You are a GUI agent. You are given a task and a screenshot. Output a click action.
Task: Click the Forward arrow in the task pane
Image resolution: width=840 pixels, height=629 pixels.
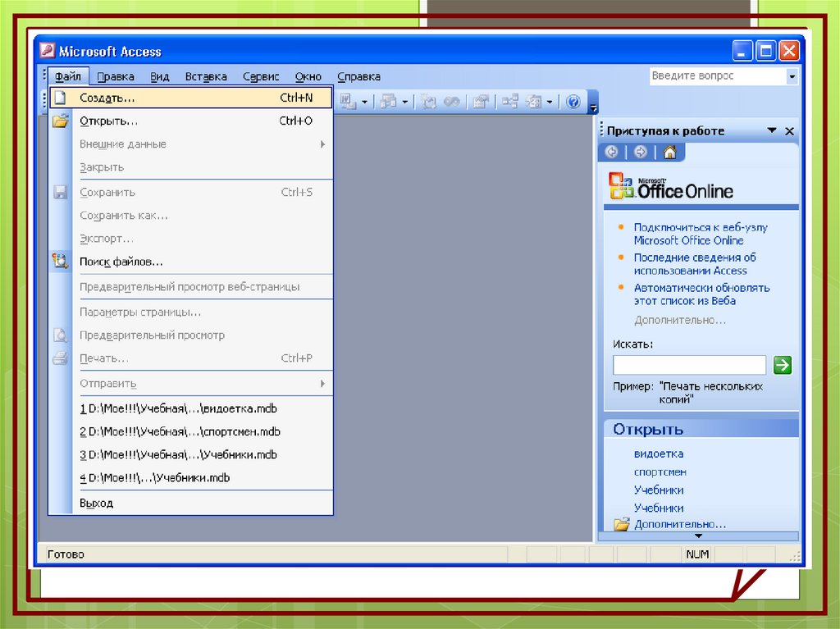pos(640,153)
